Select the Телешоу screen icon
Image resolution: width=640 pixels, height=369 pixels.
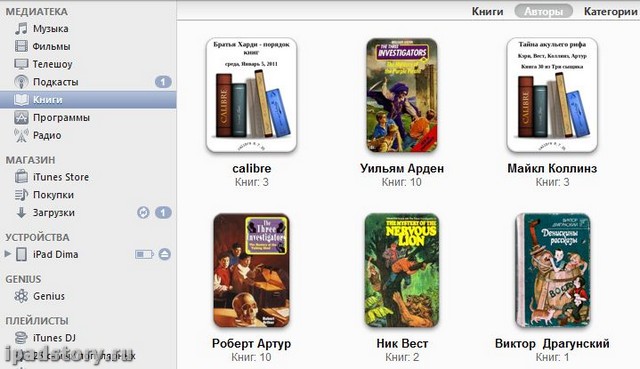21,64
